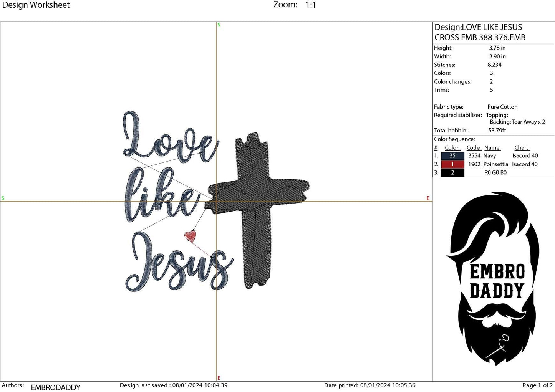Select the Poinsettia 1902 color swatch
This screenshot has height=392, width=555.
coord(452,164)
